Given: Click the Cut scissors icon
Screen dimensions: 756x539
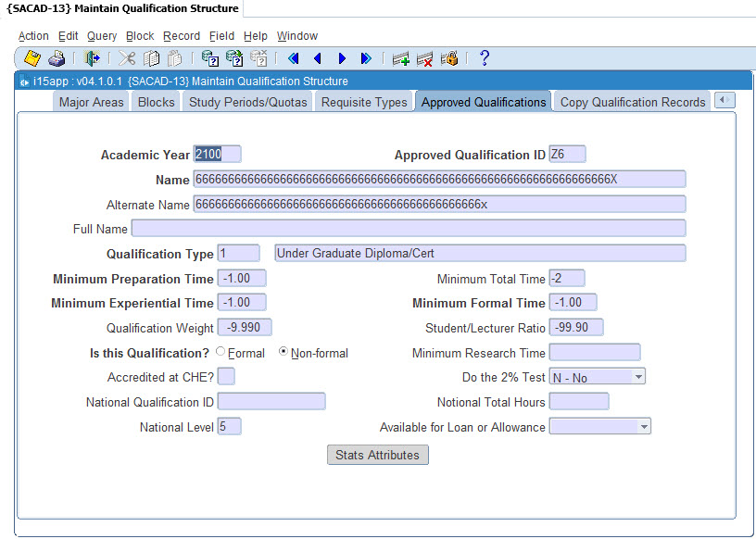Looking at the screenshot, I should (128, 58).
